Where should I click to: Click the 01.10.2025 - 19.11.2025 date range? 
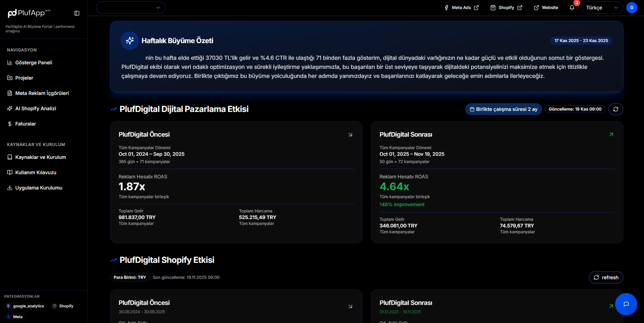coord(400,312)
